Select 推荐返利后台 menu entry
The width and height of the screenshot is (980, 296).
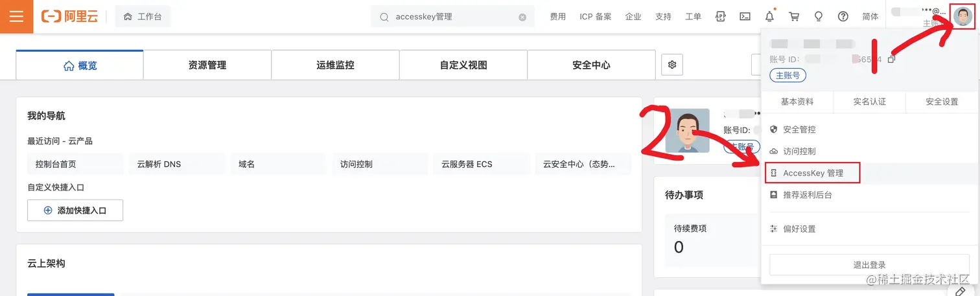[x=870, y=194]
